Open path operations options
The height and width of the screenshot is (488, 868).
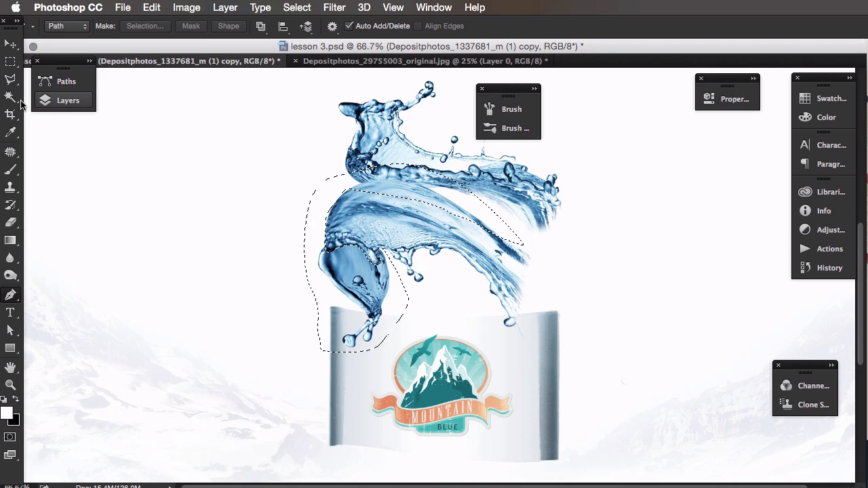[x=260, y=26]
